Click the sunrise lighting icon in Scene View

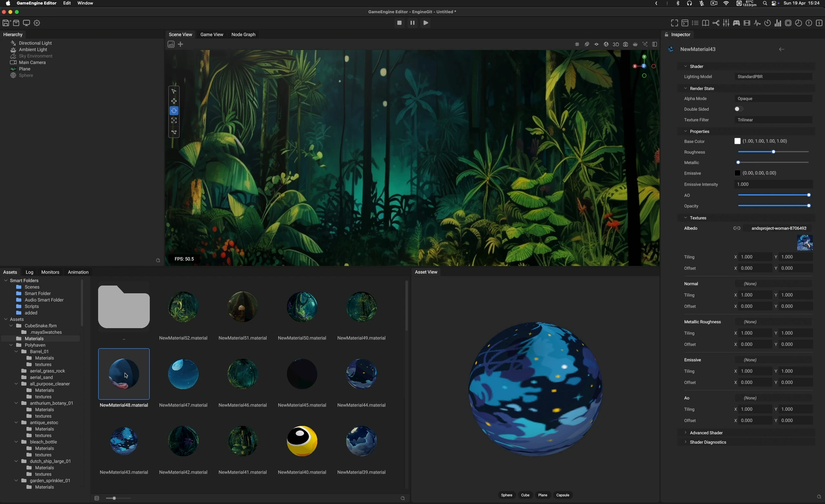[635, 44]
